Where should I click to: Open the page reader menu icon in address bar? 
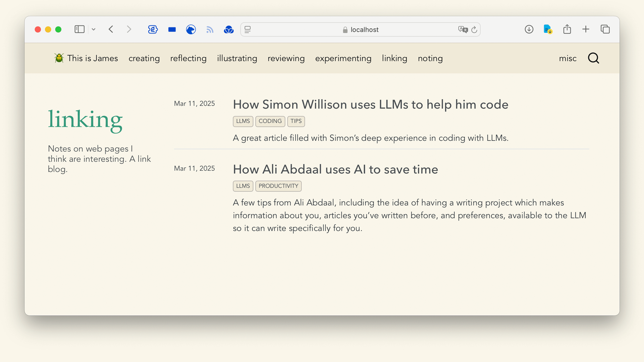click(248, 29)
